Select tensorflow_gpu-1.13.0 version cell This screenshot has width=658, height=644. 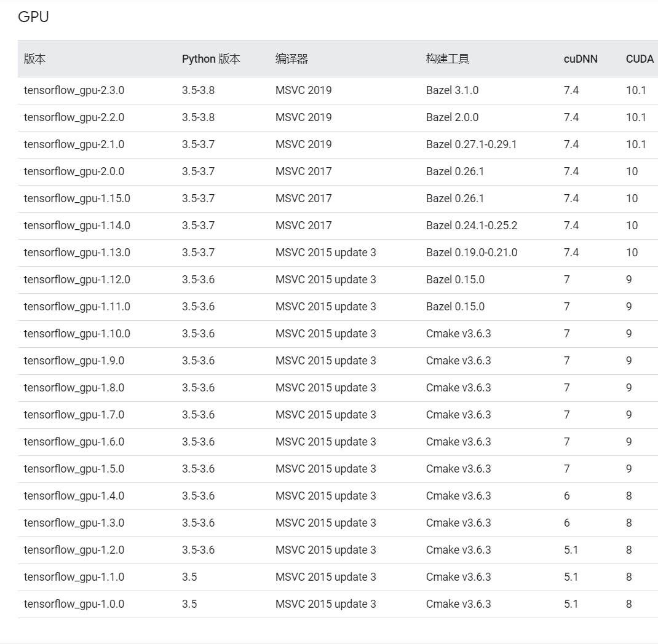(77, 253)
